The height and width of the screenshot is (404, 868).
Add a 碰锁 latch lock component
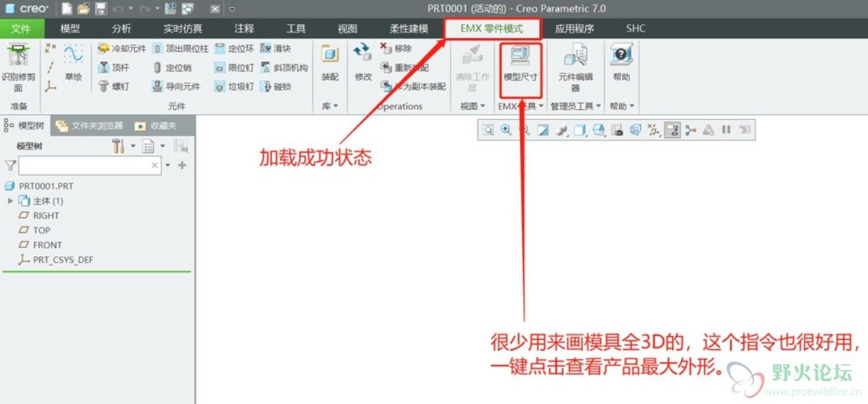tap(276, 87)
